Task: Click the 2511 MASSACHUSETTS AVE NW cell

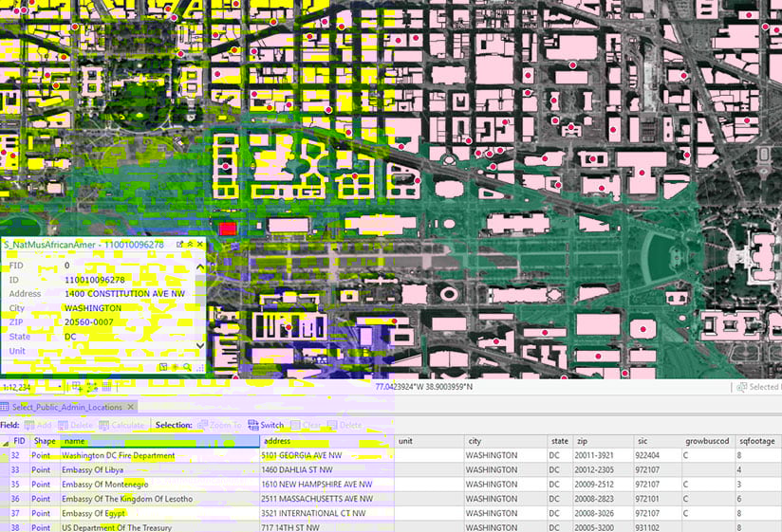Action: 327,499
